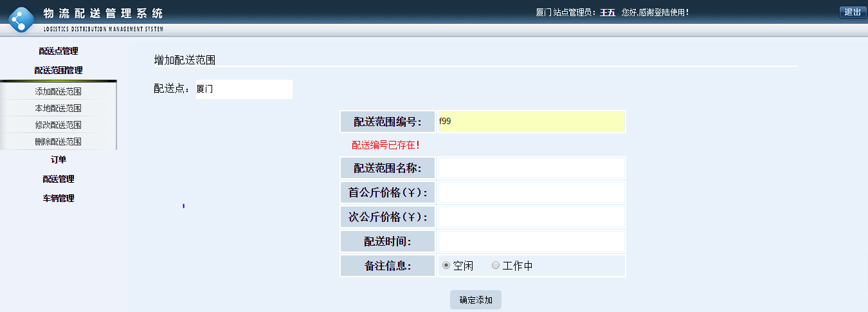
Task: Select the 工作中 radio button
Action: point(496,265)
